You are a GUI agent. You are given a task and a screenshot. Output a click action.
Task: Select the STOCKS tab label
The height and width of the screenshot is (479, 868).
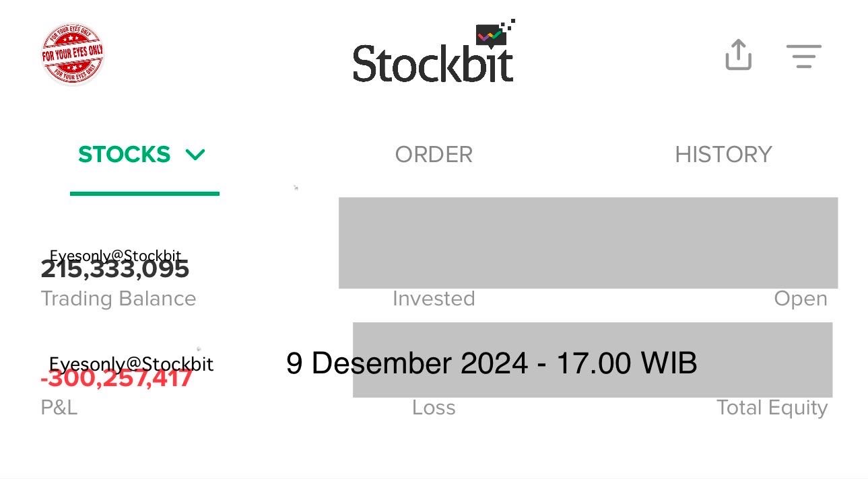[124, 155]
